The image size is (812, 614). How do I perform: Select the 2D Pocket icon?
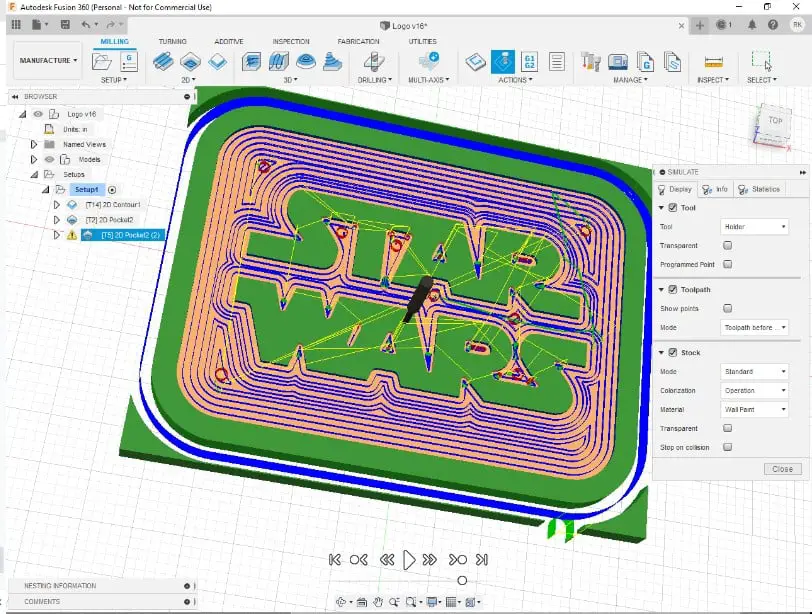click(190, 62)
